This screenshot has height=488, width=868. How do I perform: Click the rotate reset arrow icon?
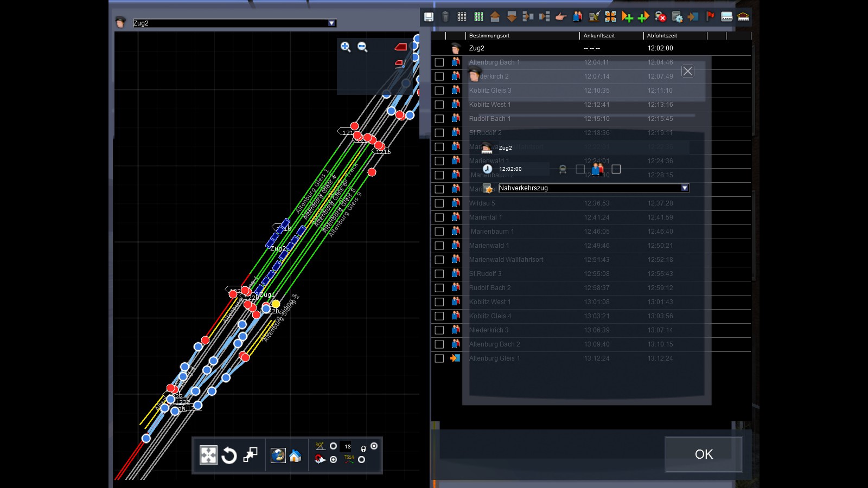pyautogui.click(x=229, y=455)
